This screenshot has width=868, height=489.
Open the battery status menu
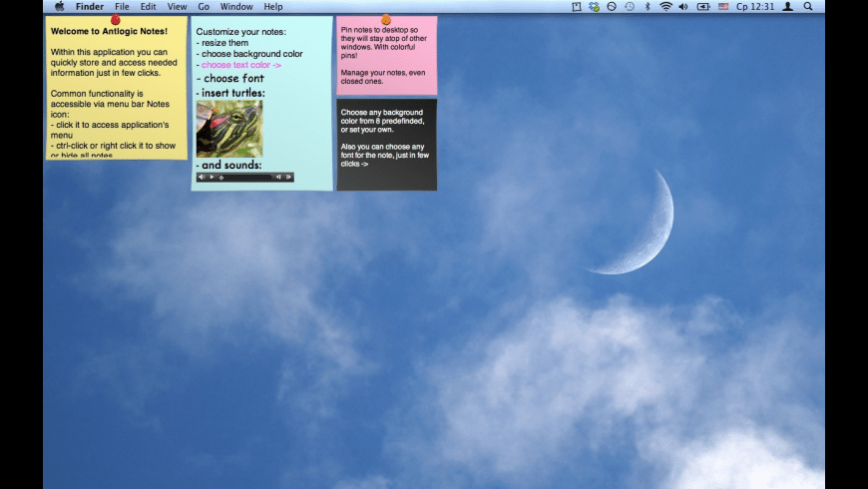coord(703,7)
